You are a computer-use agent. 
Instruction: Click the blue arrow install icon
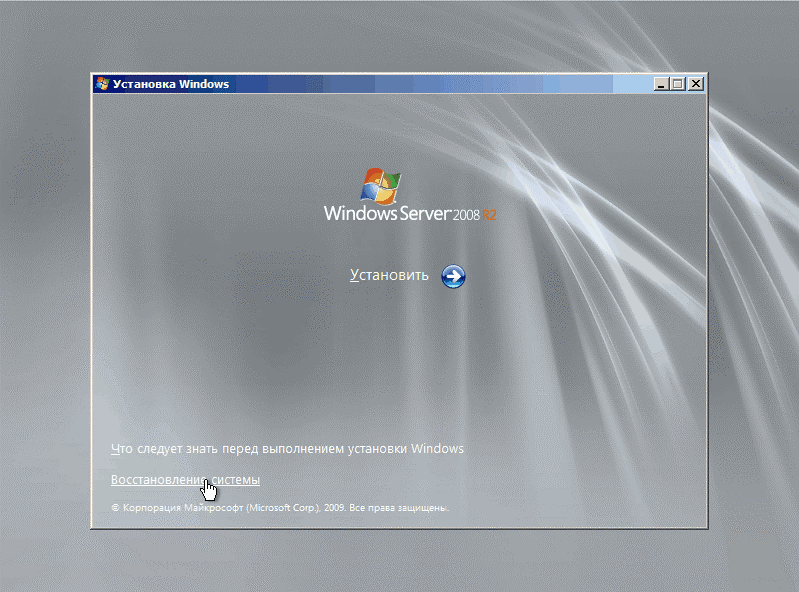pyautogui.click(x=453, y=276)
